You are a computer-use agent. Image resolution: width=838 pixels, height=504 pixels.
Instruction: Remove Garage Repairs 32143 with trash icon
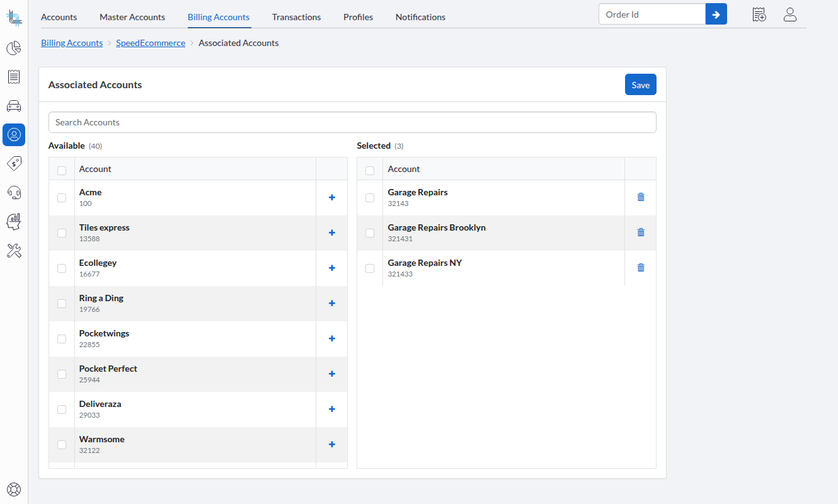641,197
